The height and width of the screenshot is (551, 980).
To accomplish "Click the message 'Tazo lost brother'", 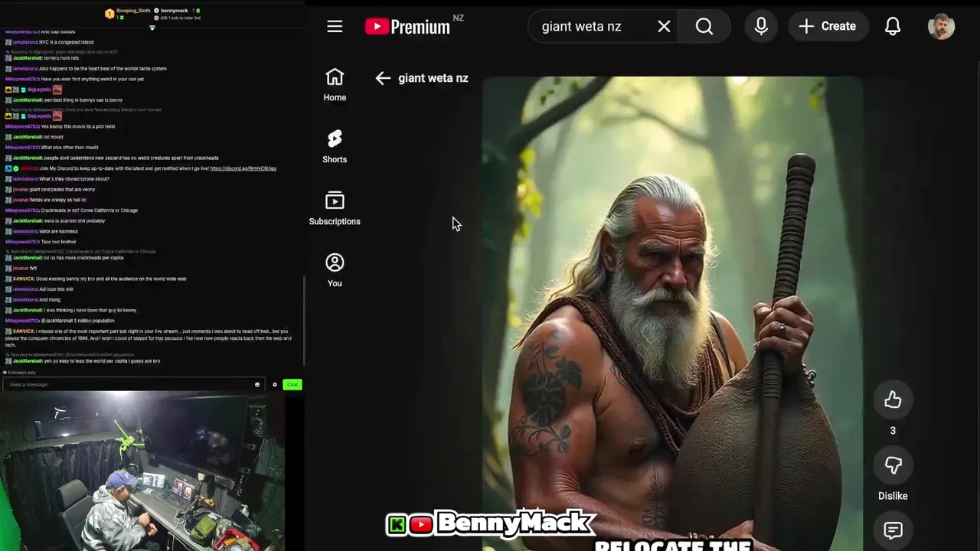I will (58, 242).
